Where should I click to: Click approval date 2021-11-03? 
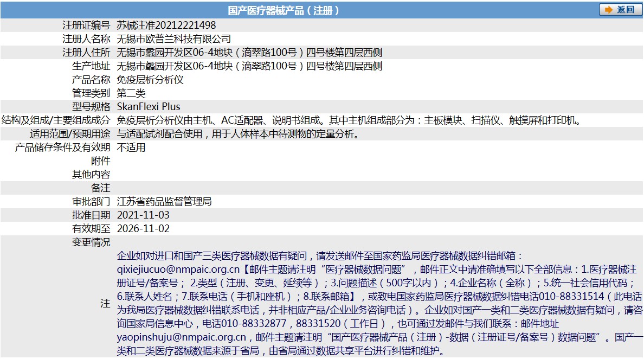143,215
